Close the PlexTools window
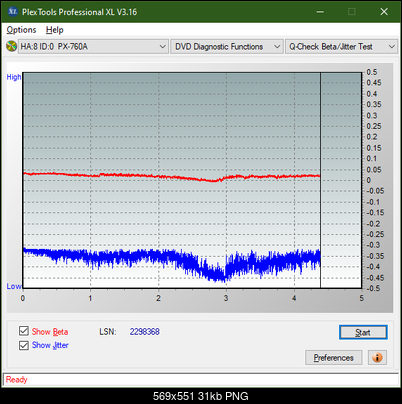Viewport: 402px width, 404px height. 384,12
